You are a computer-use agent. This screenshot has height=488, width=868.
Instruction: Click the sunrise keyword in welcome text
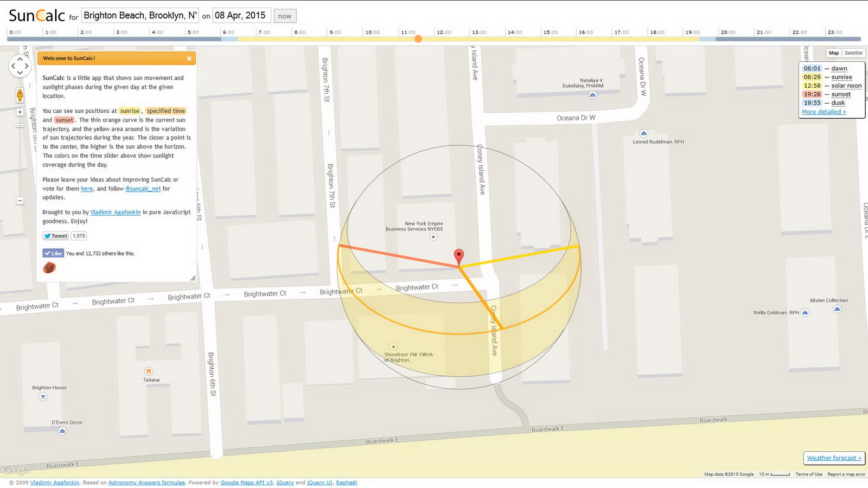point(130,111)
